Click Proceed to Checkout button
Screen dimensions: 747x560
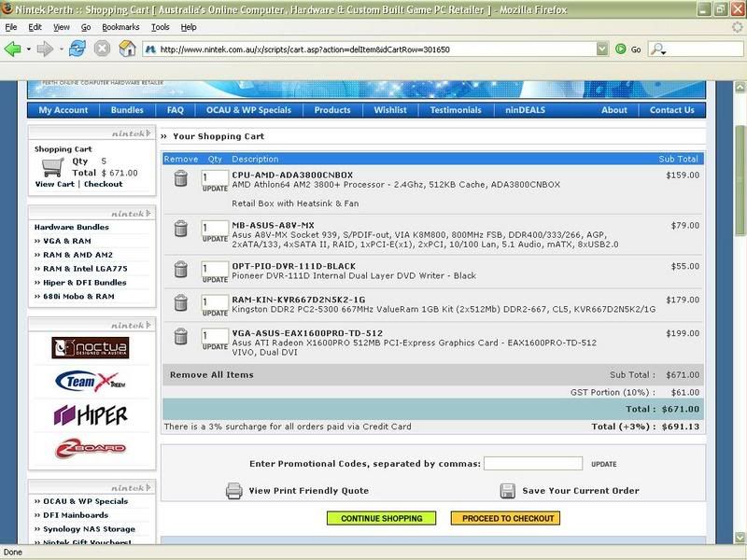coord(505,518)
